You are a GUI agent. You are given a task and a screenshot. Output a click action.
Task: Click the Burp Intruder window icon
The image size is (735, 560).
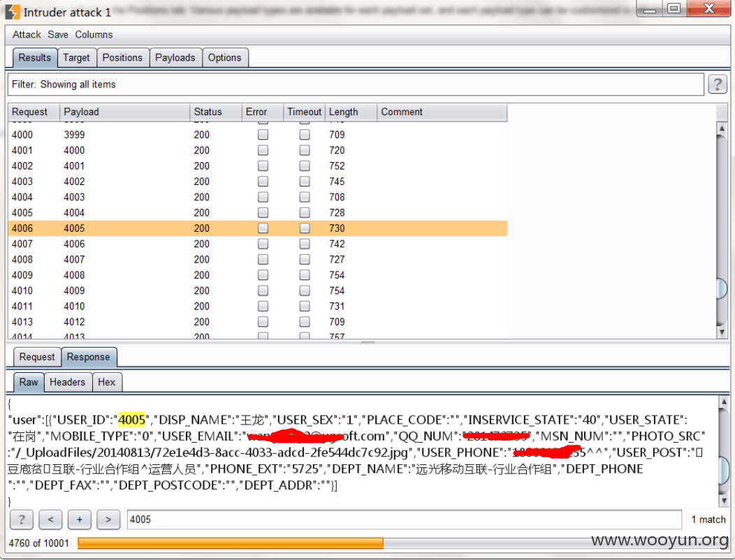point(13,12)
